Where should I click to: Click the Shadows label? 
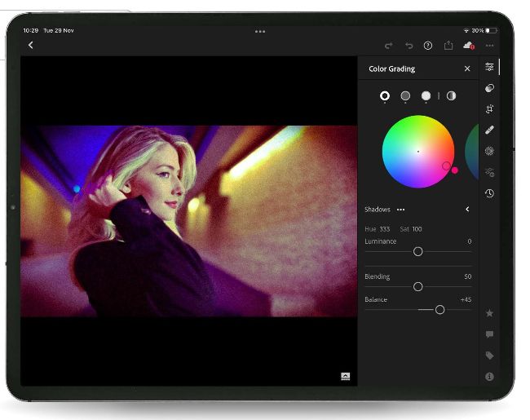click(x=378, y=210)
